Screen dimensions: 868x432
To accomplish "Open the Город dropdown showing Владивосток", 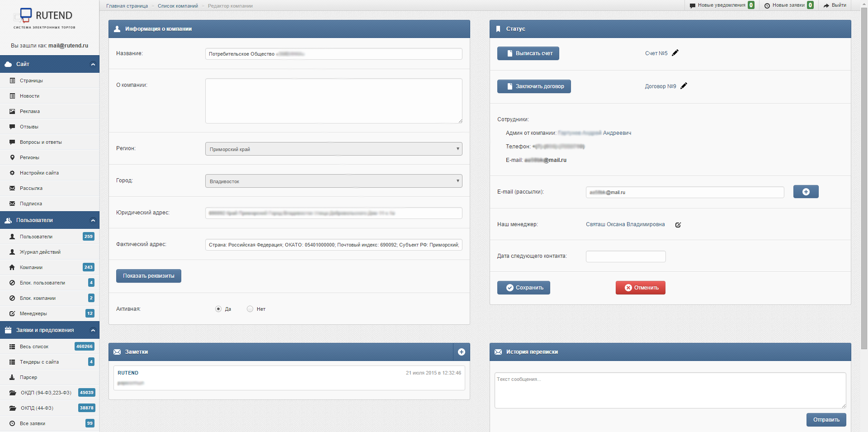I will 334,181.
